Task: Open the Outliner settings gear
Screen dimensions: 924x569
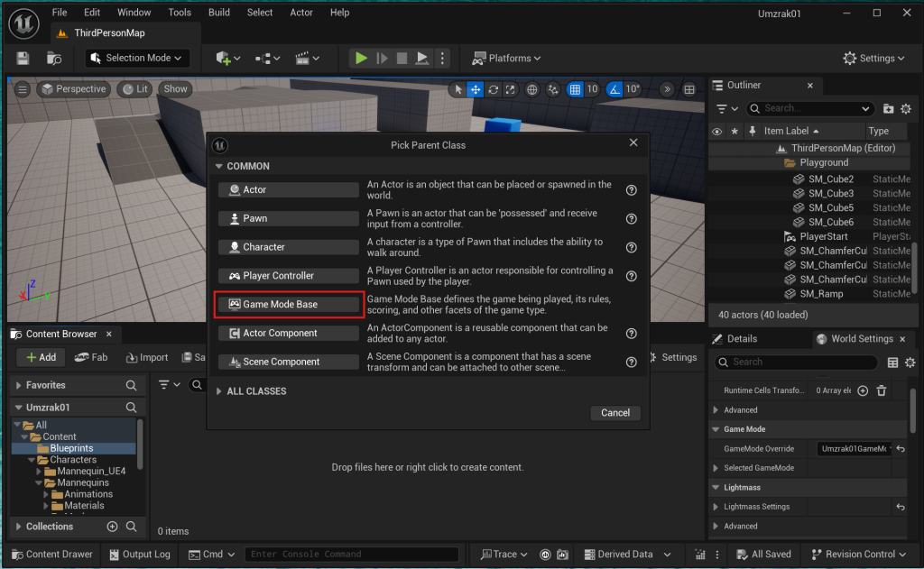Action: coord(906,109)
